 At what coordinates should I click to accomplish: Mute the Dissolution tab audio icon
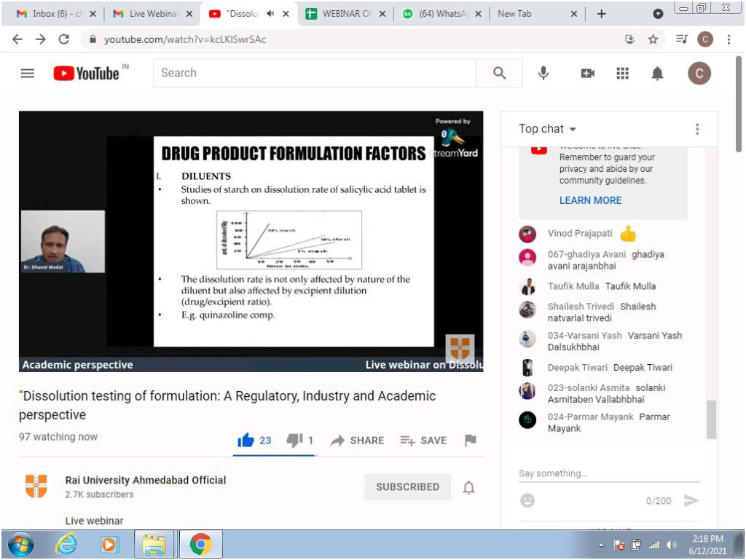(x=270, y=14)
